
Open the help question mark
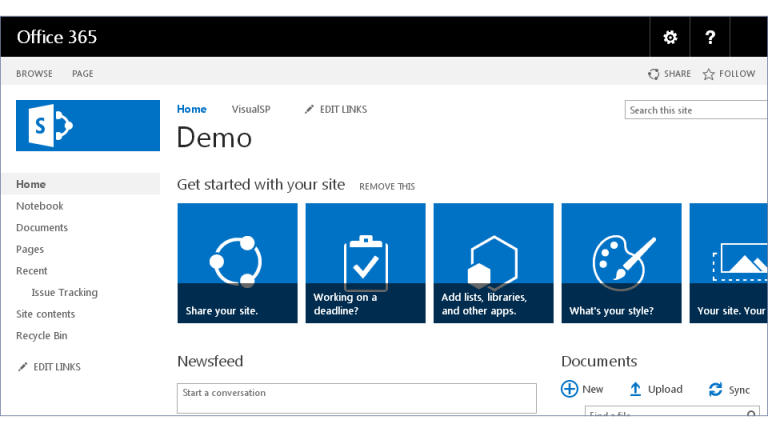[x=710, y=37]
